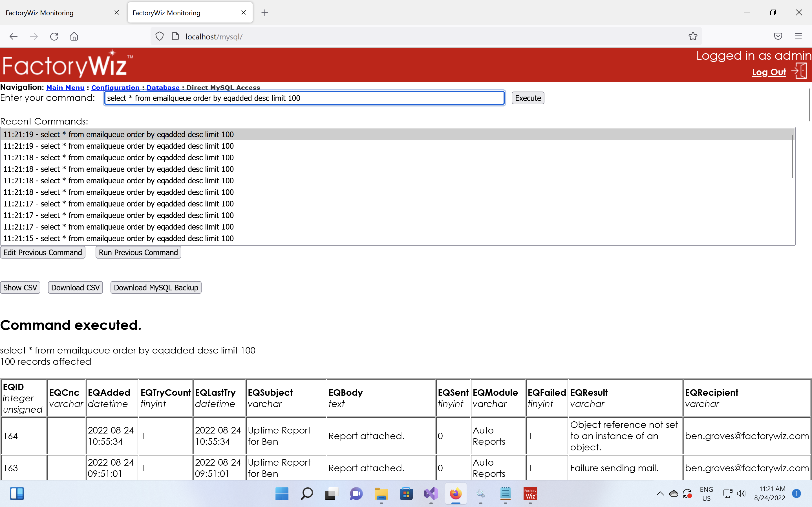Click the Enter your command input field
This screenshot has width=812, height=507.
(304, 98)
